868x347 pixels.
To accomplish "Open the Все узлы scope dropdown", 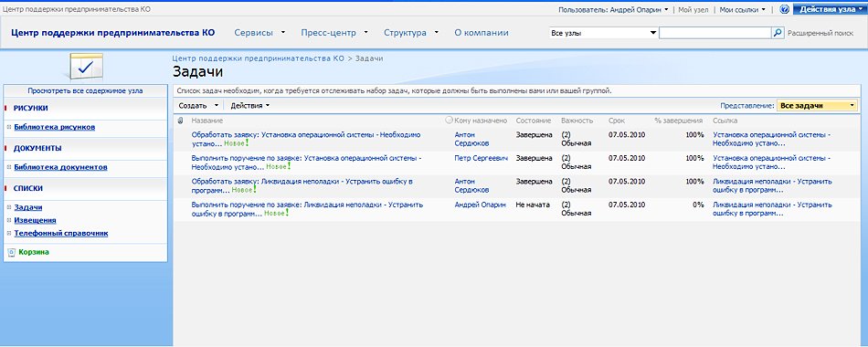I will (603, 33).
